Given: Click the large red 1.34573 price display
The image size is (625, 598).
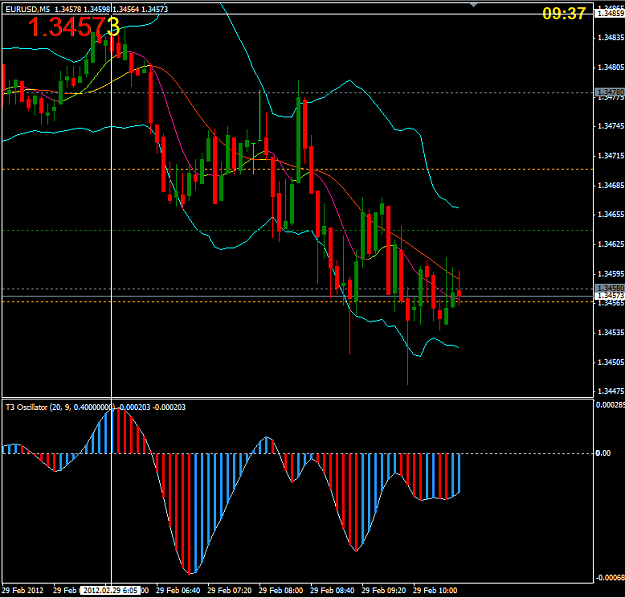Looking at the screenshot, I should coord(74,27).
